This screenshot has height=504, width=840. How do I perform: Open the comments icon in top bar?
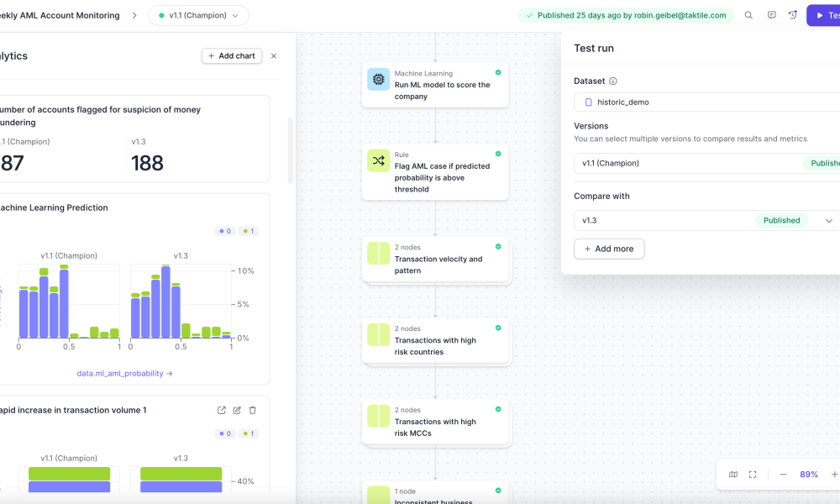pos(771,15)
